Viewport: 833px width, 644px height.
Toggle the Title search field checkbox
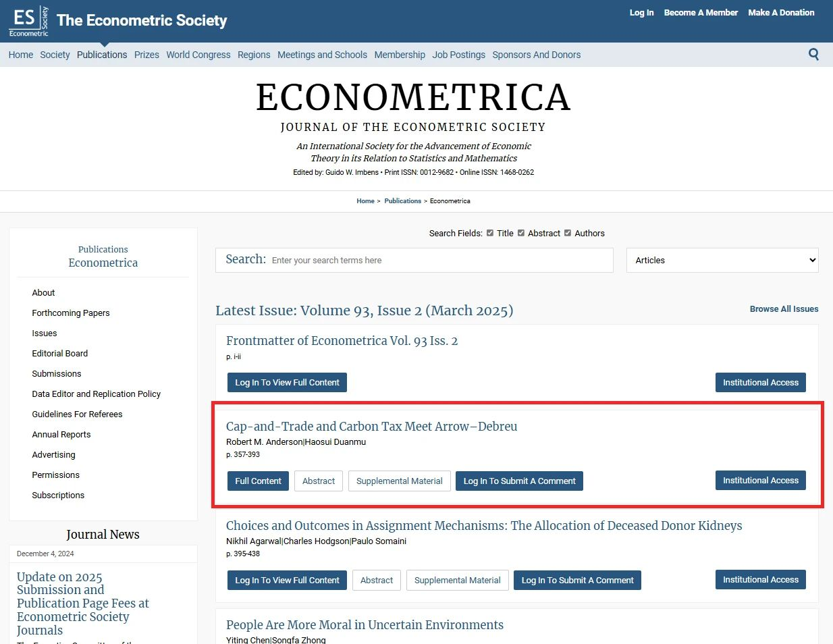[490, 233]
